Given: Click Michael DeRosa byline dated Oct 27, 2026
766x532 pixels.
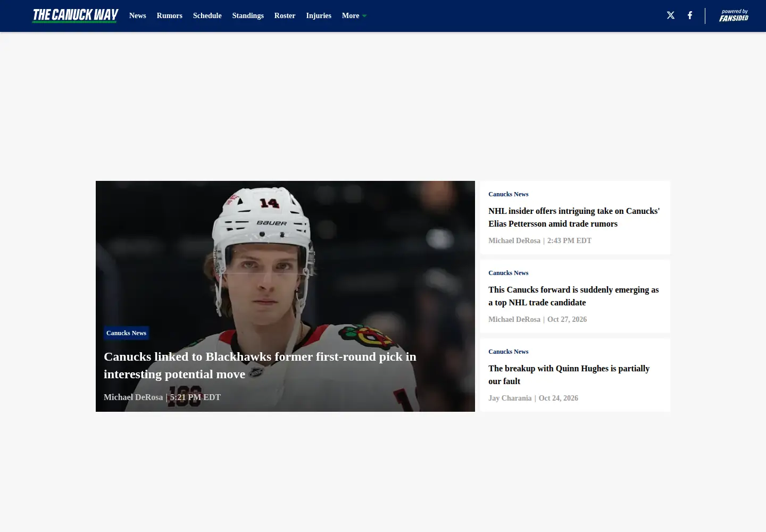Looking at the screenshot, I should [514, 319].
